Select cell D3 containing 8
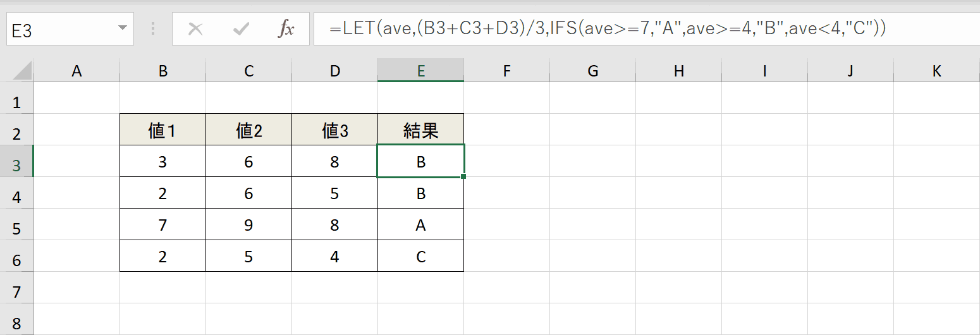 click(x=334, y=161)
